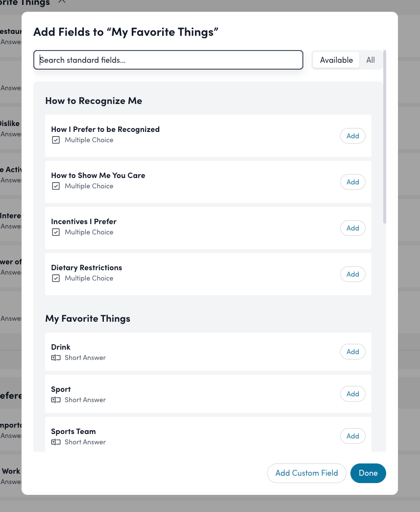This screenshot has height=512, width=420.
Task: Focus the Search standard fields box
Action: [x=168, y=60]
